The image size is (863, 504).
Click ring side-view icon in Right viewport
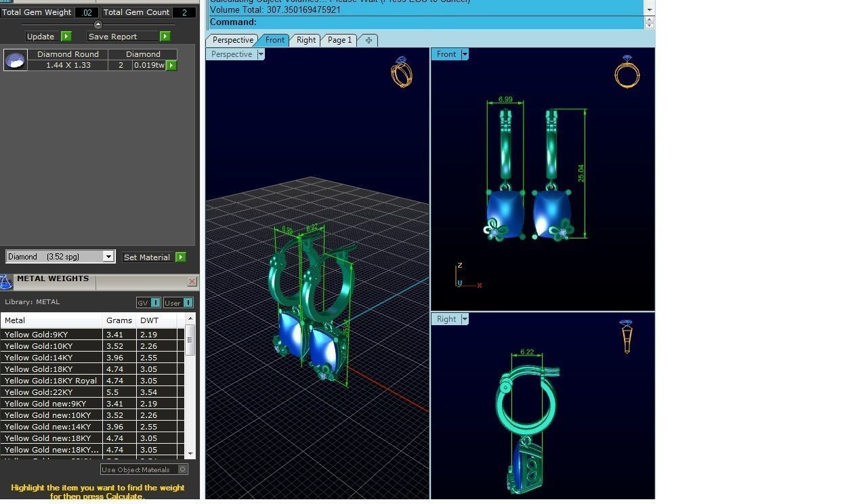(627, 337)
